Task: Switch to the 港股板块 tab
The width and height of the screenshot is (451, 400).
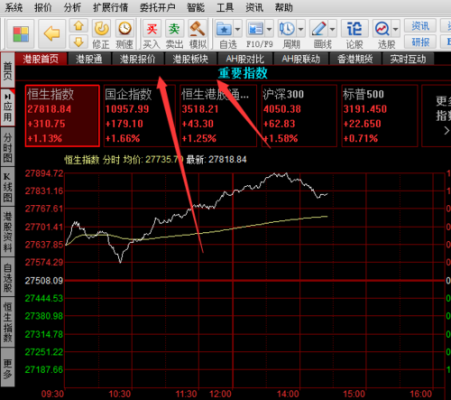Action: click(x=190, y=59)
